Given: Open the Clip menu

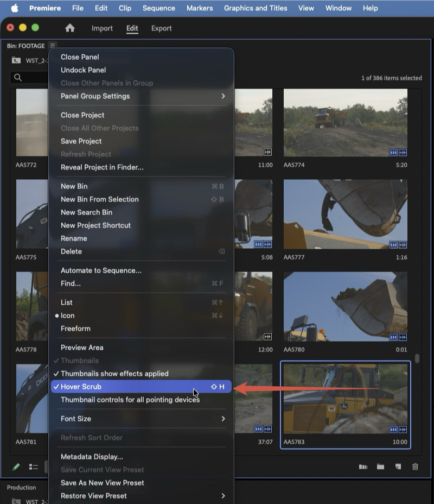Looking at the screenshot, I should tap(125, 8).
